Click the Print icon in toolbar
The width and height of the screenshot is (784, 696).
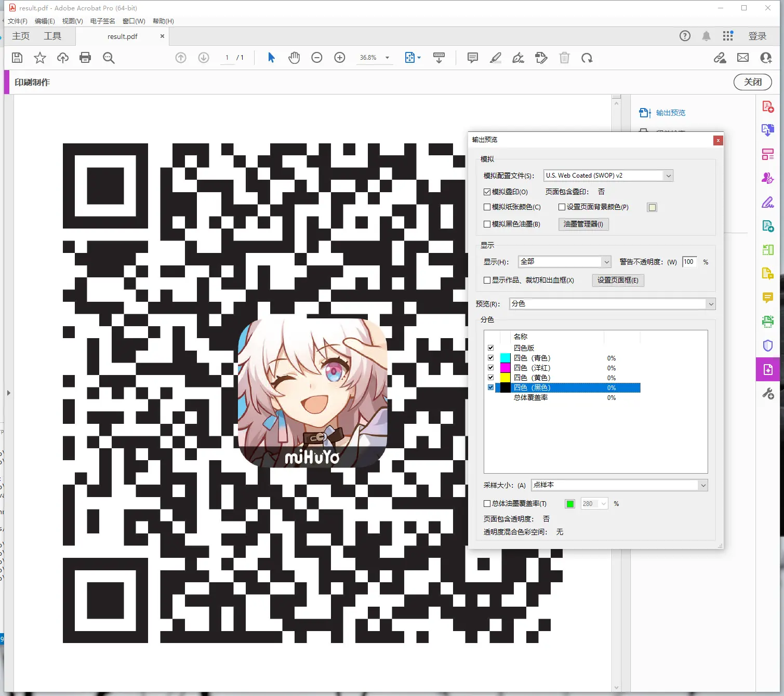85,58
